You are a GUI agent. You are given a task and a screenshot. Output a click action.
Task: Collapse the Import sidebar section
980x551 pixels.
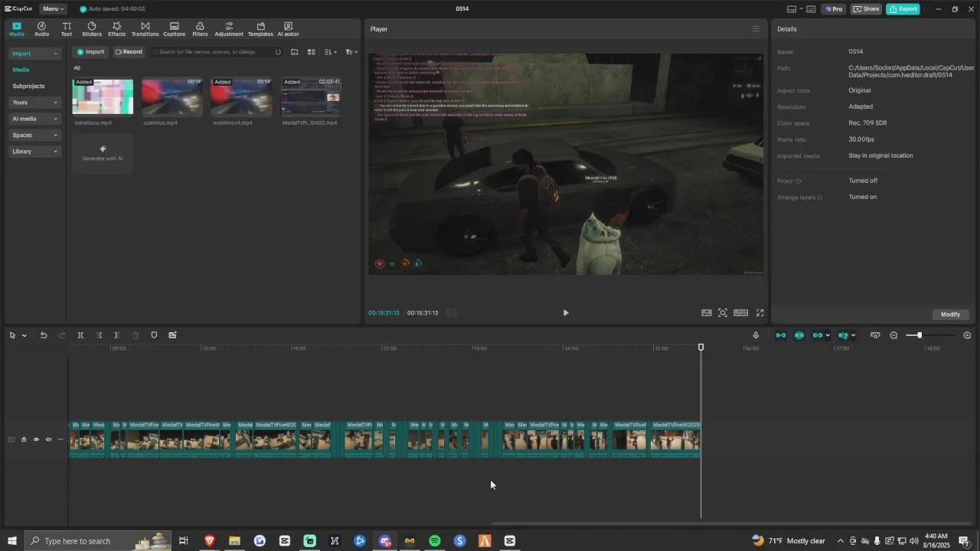34,54
